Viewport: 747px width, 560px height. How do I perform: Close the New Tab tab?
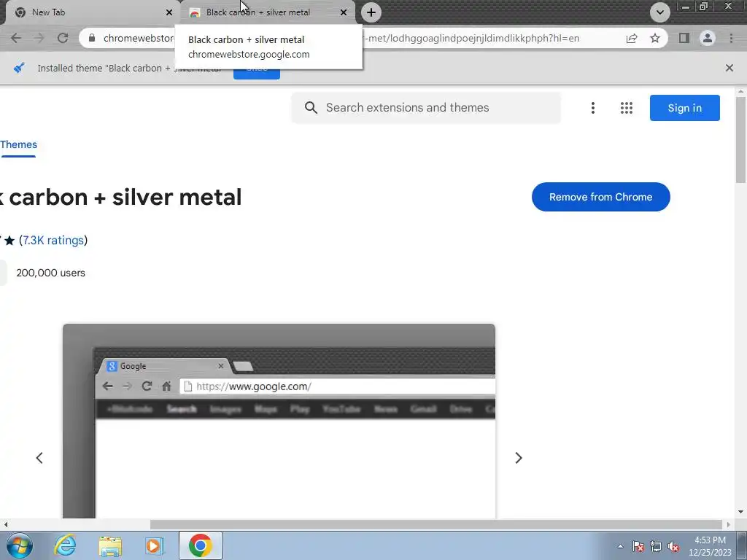click(x=169, y=12)
